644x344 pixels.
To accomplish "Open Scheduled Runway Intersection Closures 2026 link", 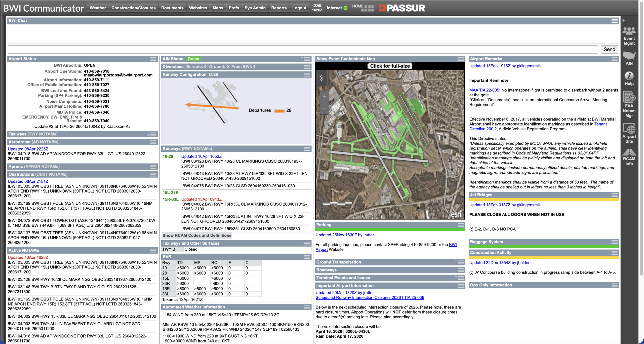I will tap(370, 297).
